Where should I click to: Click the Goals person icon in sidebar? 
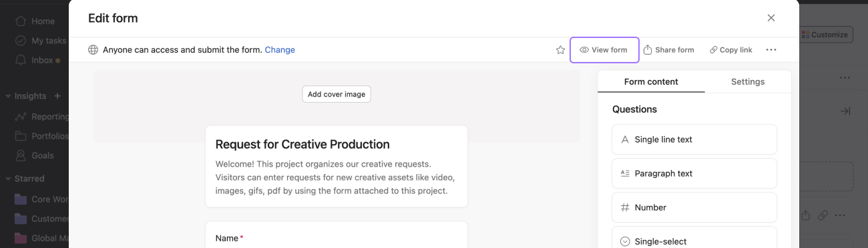click(21, 155)
